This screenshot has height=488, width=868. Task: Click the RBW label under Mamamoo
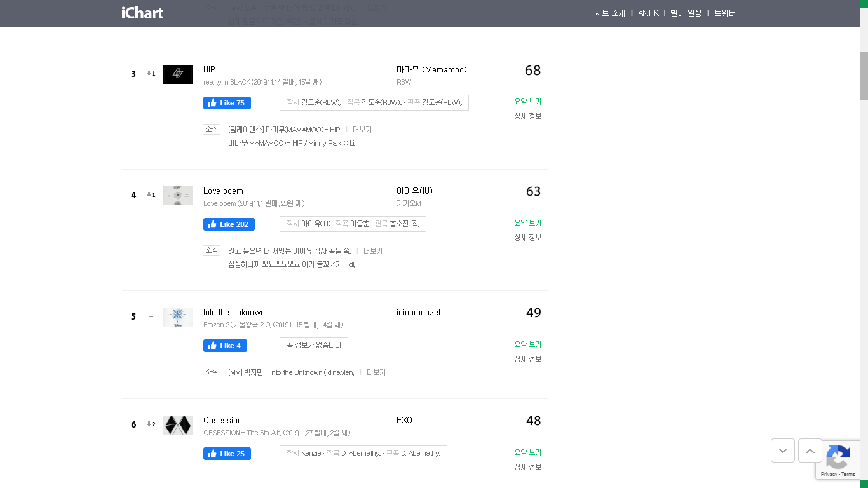pos(403,82)
